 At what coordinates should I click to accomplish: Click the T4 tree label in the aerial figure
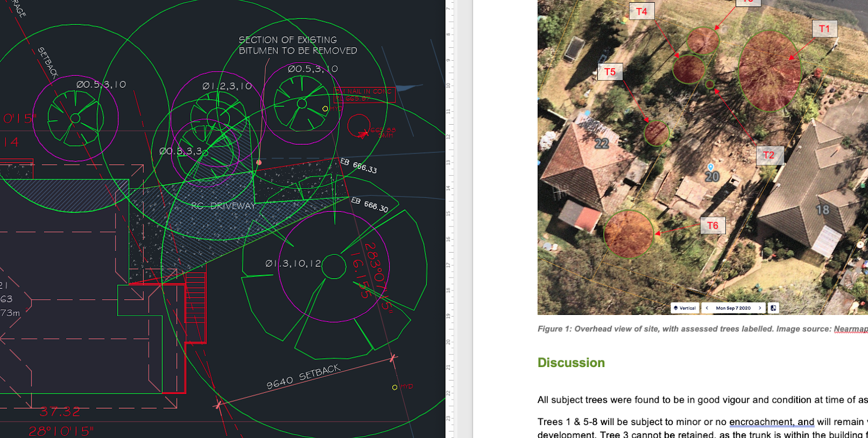642,11
